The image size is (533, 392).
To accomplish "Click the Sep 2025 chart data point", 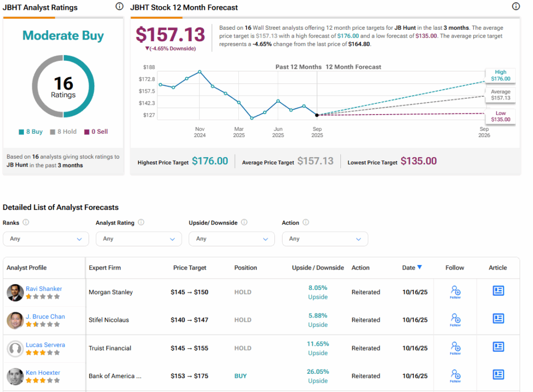I will click(x=317, y=115).
